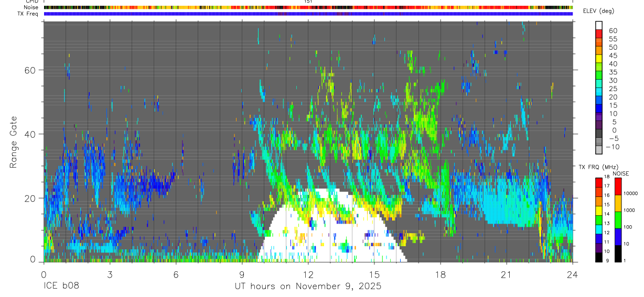Click the x-axis tick label "6"
Screen dimensions: 644x297
pos(176,274)
